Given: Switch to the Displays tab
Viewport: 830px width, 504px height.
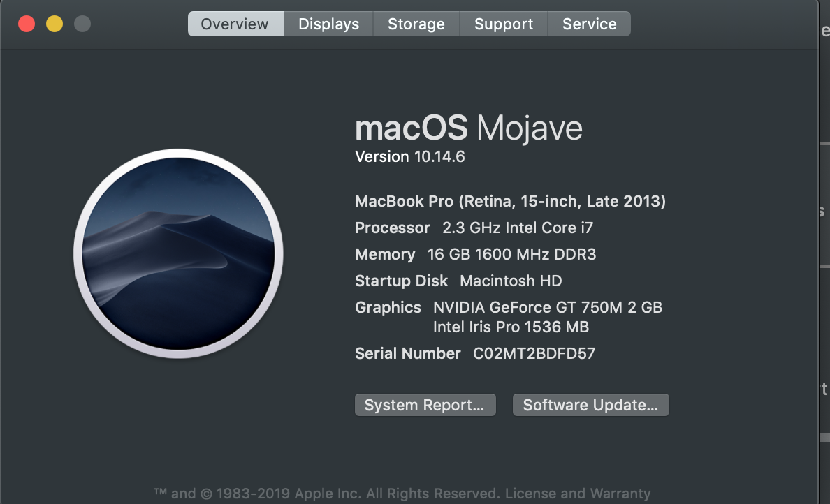Looking at the screenshot, I should [x=328, y=23].
